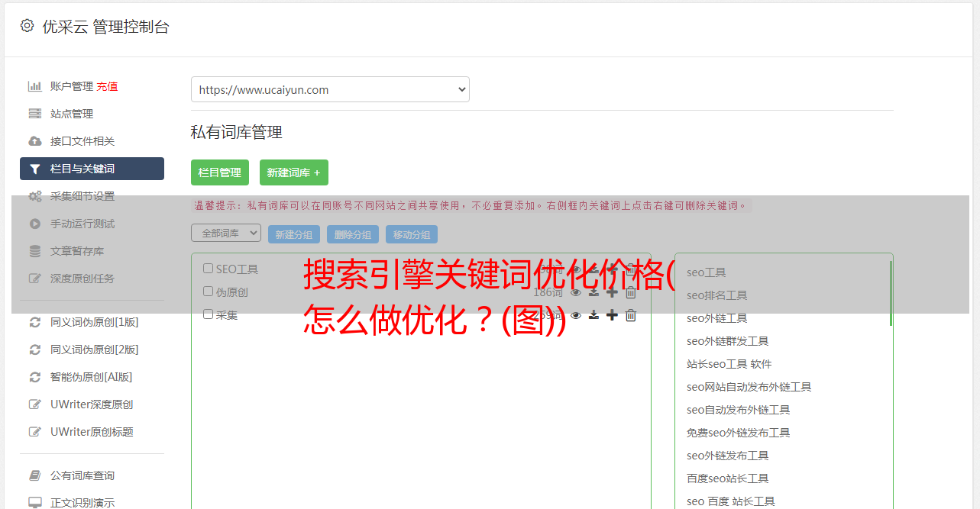The height and width of the screenshot is (509, 980).
Task: Select keyword seo外链群发工具
Action: click(x=727, y=341)
